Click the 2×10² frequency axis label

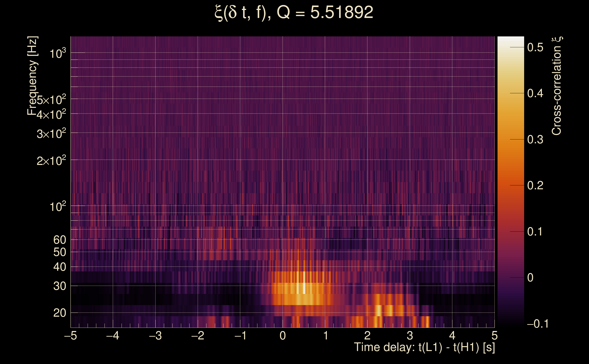pos(51,161)
